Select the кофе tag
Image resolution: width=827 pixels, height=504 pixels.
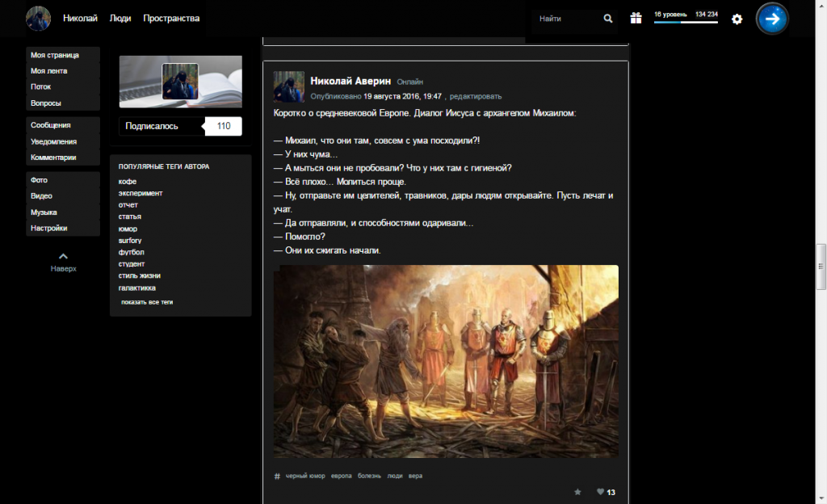[128, 182]
